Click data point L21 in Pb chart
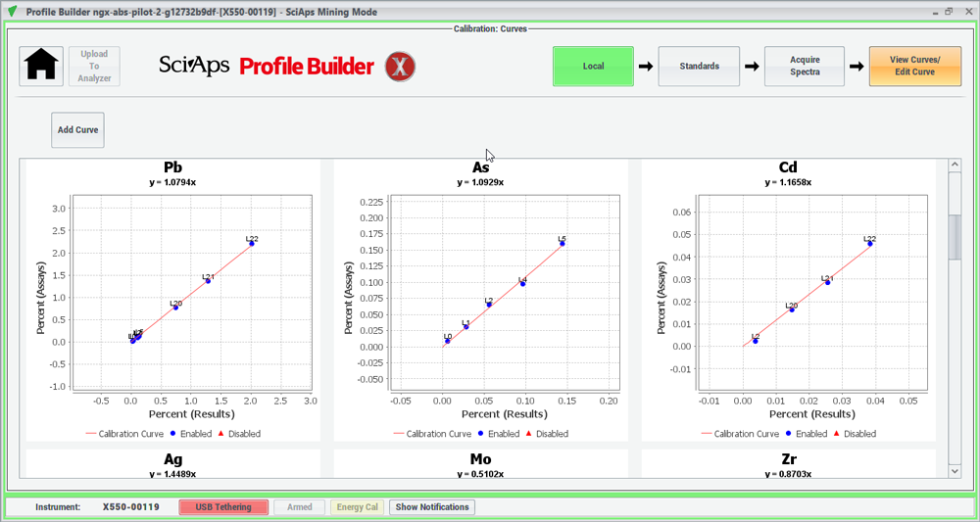This screenshot has width=980, height=522. 208,281
